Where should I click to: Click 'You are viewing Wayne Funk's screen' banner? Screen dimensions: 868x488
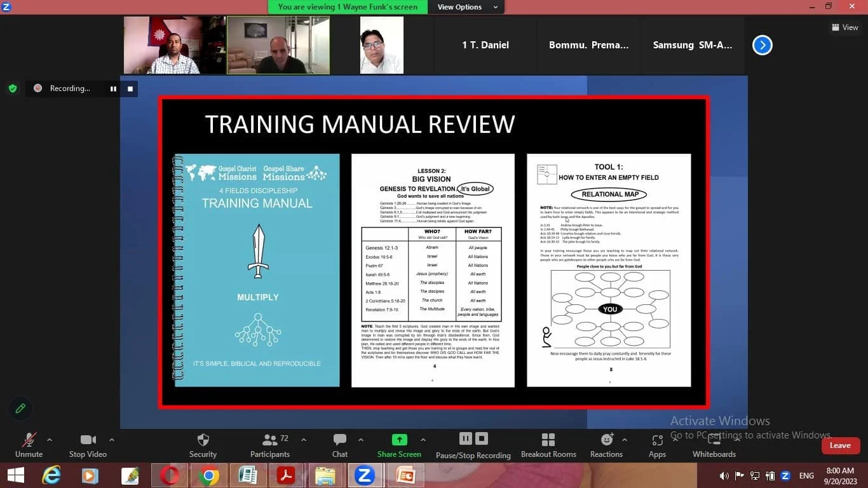[x=348, y=7]
